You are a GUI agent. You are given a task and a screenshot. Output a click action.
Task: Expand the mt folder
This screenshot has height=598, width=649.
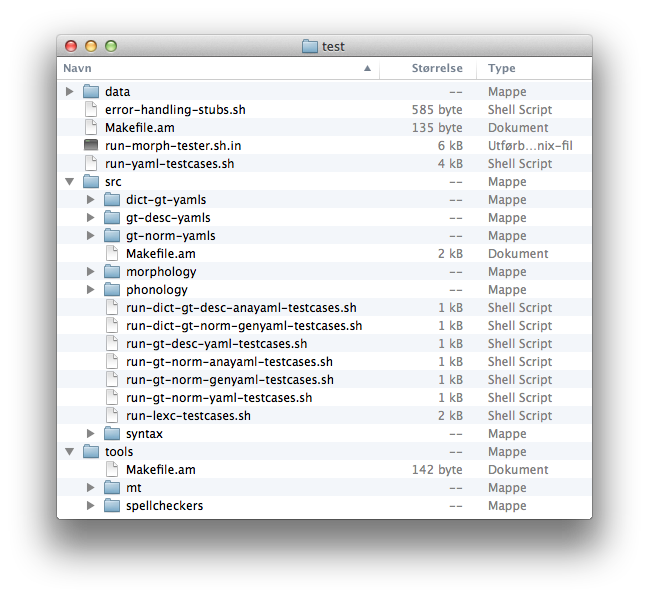[x=91, y=488]
